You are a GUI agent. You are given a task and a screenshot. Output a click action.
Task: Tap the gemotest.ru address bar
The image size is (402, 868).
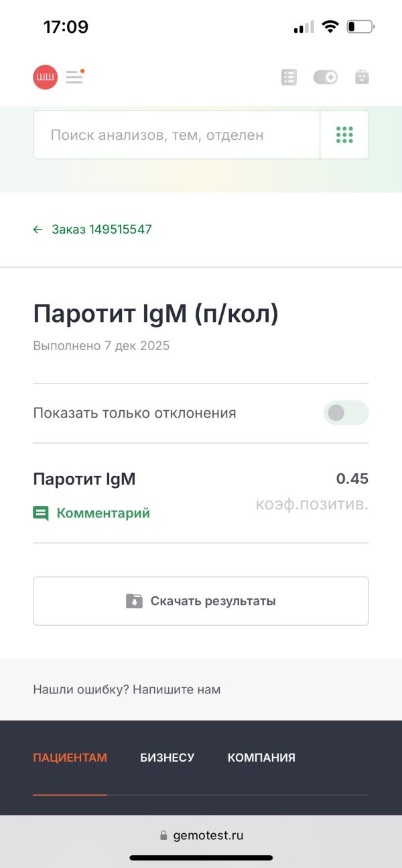tap(208, 835)
